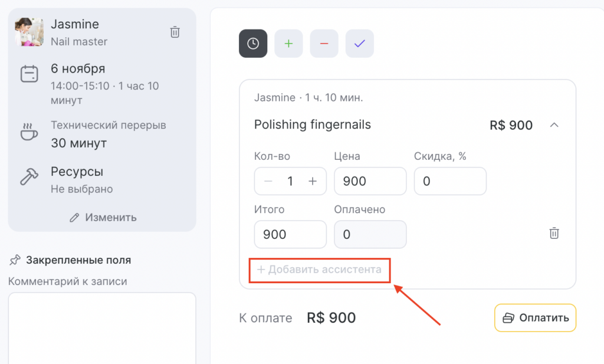Click the red minus status button
The width and height of the screenshot is (604, 364).
pyautogui.click(x=324, y=44)
